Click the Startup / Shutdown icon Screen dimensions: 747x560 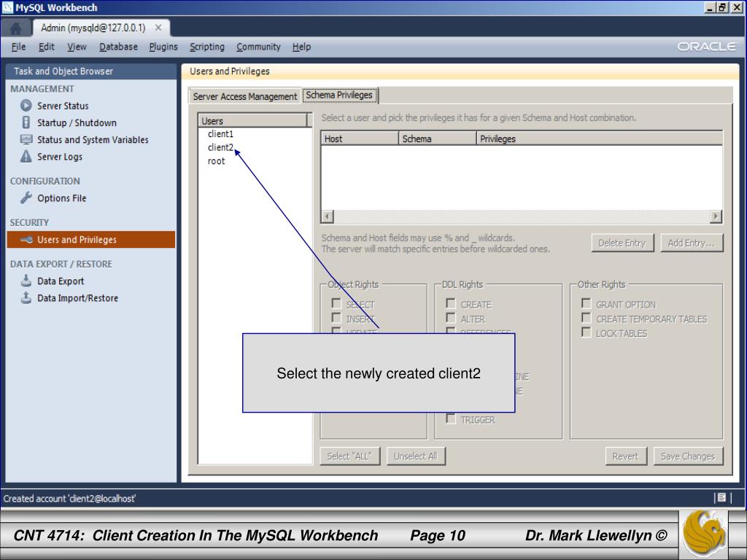pos(26,122)
